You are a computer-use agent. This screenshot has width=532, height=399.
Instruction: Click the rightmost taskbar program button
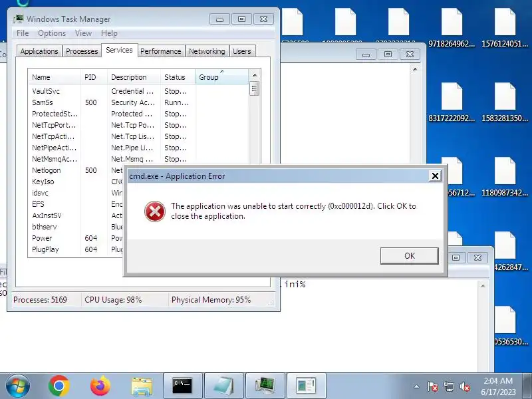[x=307, y=386]
